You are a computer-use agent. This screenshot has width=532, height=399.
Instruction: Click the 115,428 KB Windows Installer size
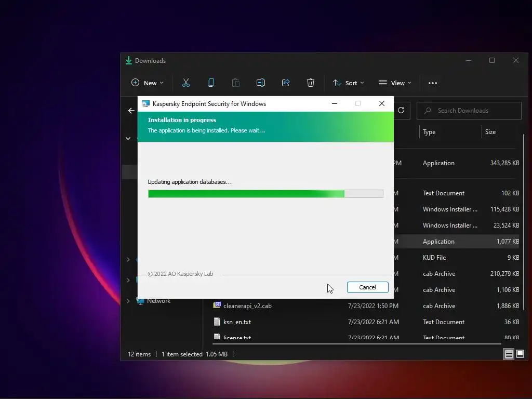(x=504, y=209)
